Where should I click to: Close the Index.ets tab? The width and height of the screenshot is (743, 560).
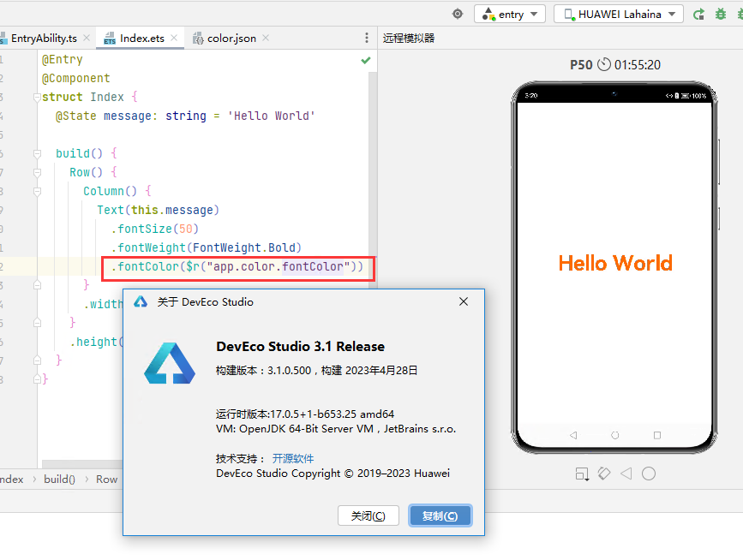(174, 38)
